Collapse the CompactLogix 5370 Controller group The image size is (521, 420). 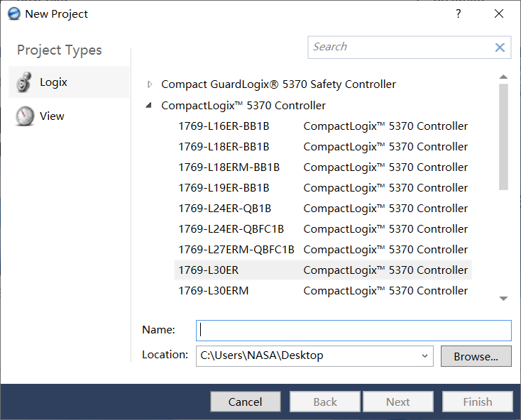tap(149, 106)
